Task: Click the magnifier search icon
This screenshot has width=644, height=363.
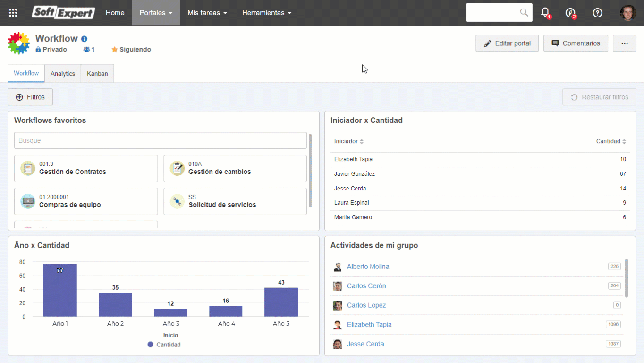Action: [524, 12]
